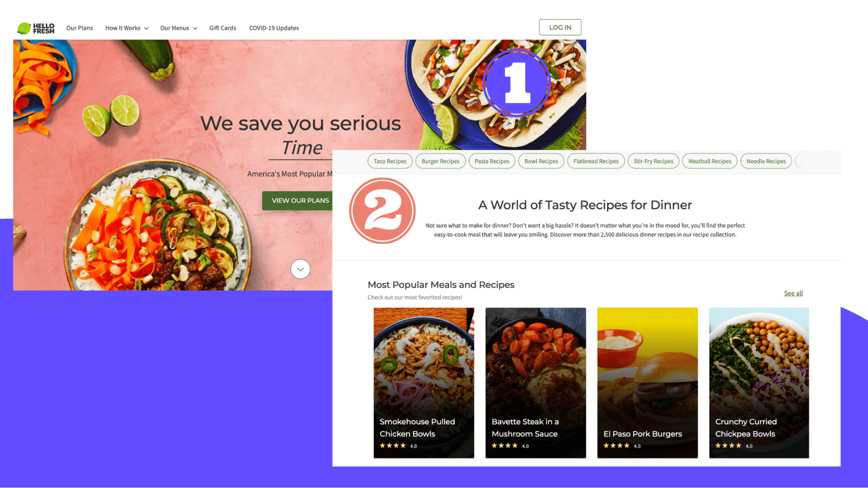Click the LOG IN button
Viewport: 868px width, 488px height.
click(561, 27)
